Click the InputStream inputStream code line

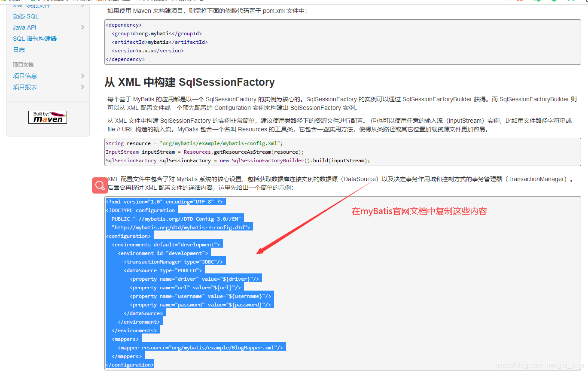(x=205, y=152)
